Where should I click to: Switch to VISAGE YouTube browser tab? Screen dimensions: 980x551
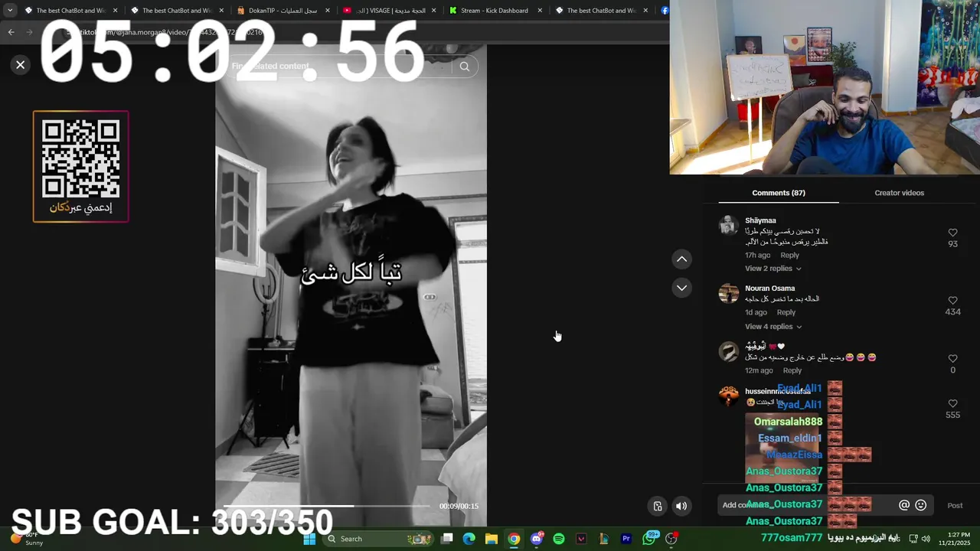(389, 11)
